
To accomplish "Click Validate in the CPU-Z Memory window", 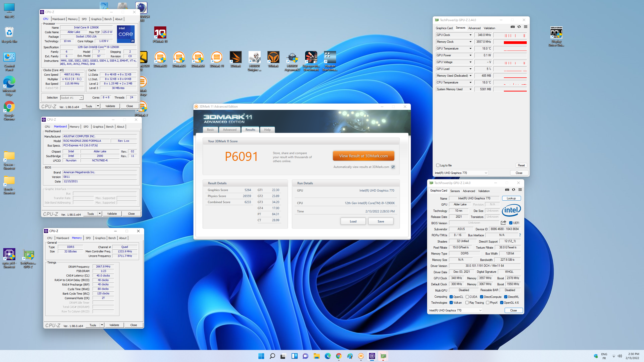I will 114,325.
